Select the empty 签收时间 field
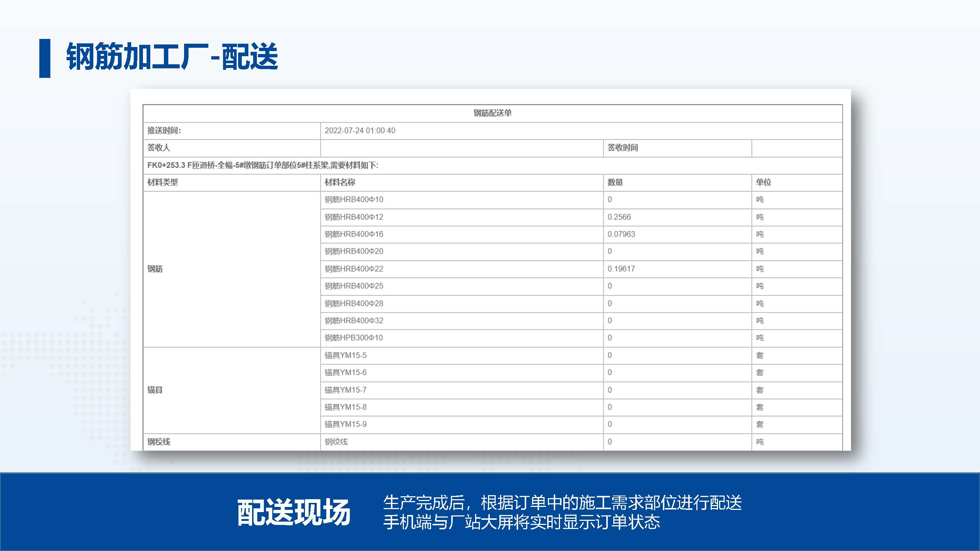 [x=796, y=148]
